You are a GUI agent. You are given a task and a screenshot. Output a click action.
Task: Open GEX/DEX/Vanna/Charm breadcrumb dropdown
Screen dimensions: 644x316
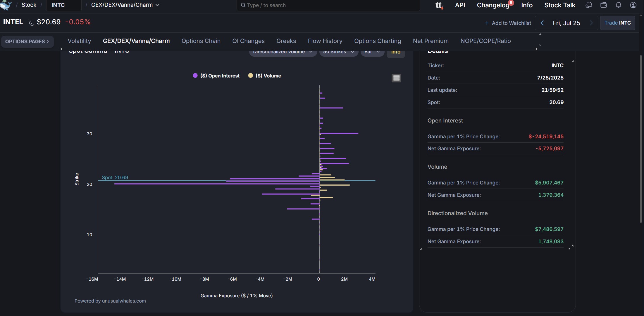coord(125,5)
